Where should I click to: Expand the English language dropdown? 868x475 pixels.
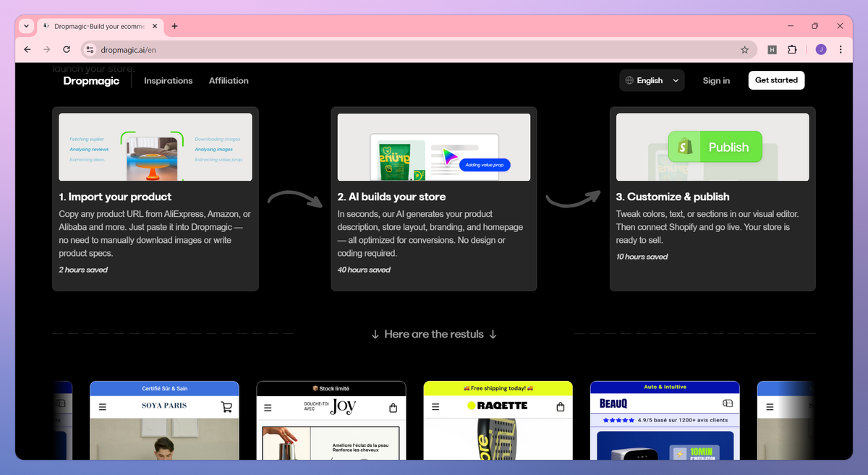652,80
